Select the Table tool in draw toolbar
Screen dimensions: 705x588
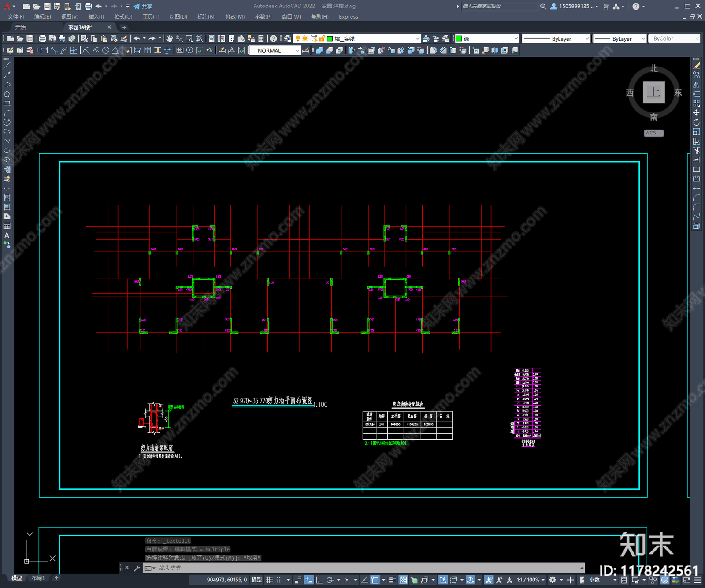(x=7, y=226)
